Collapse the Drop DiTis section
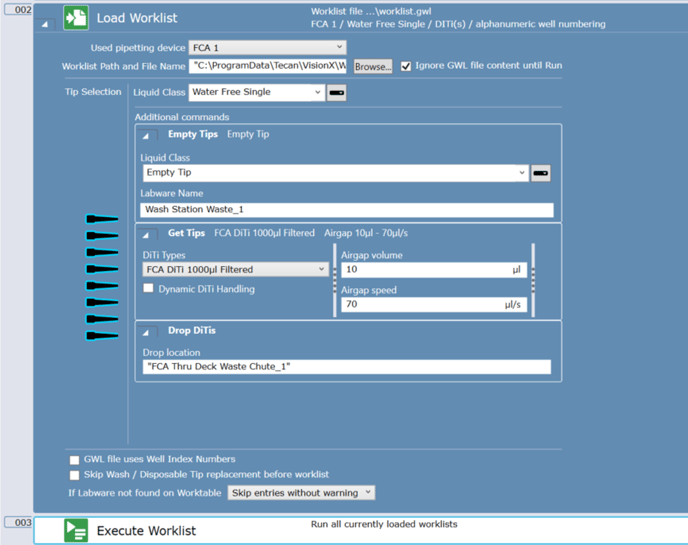 tap(146, 333)
